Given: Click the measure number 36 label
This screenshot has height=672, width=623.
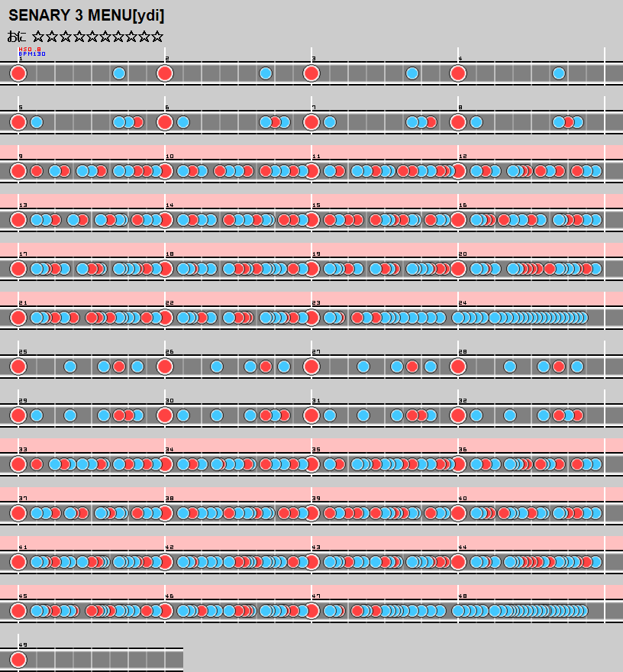Looking at the screenshot, I should 463,450.
